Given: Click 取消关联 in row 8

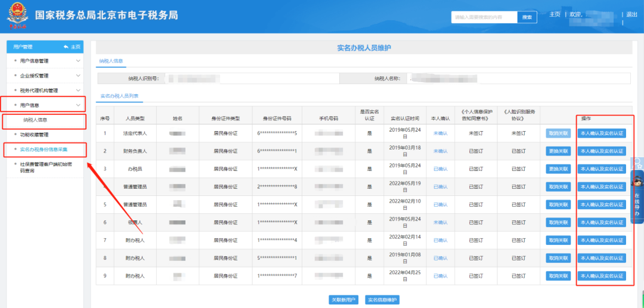Looking at the screenshot, I should [x=558, y=258].
